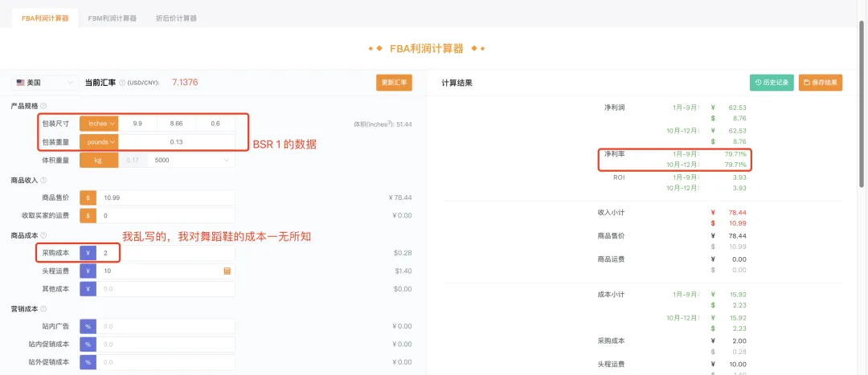The image size is (868, 375).
Task: Click the % icon for 站外促销成本
Action: (x=88, y=362)
